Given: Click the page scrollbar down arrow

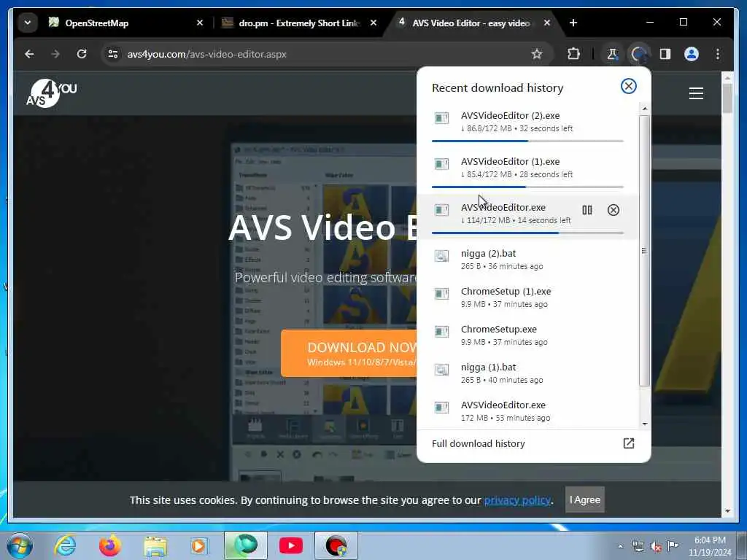Looking at the screenshot, I should point(727,511).
